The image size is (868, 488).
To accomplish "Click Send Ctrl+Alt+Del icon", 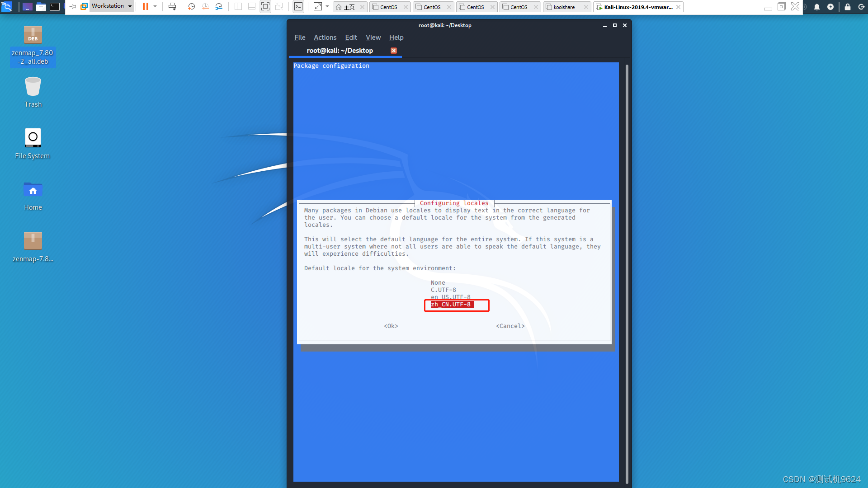I will (172, 6).
